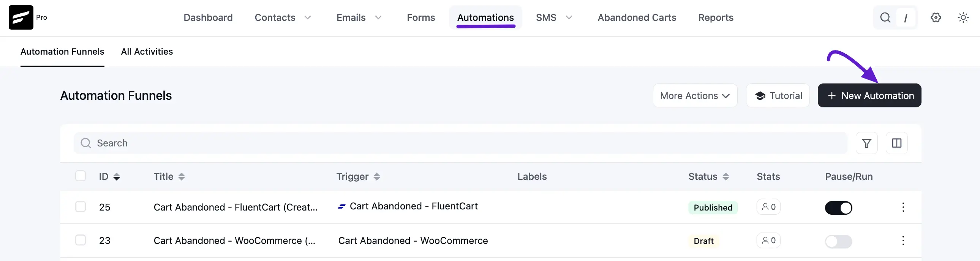Click the Labels column header

point(532,177)
